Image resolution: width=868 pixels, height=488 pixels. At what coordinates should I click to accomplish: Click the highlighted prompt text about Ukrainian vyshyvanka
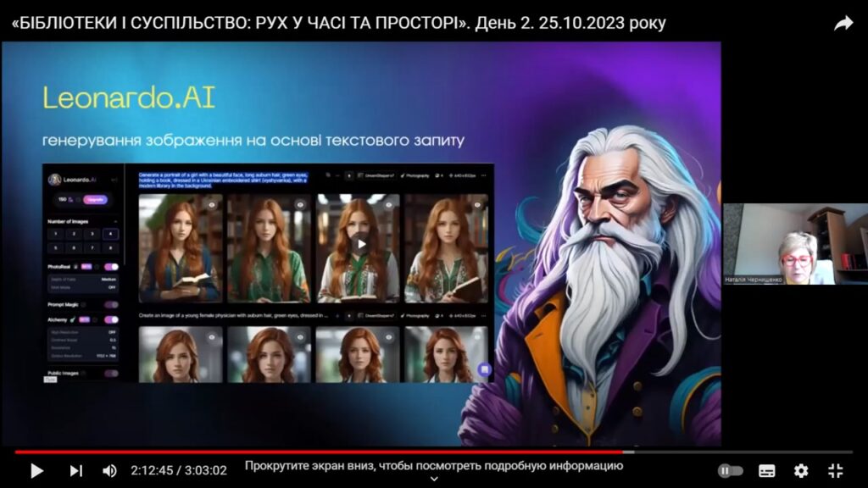pyautogui.click(x=223, y=180)
